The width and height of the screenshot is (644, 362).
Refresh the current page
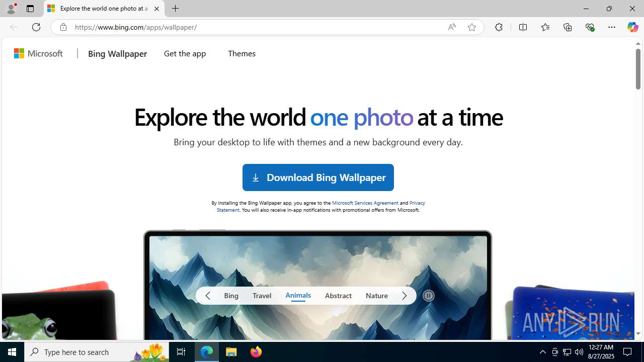(36, 27)
